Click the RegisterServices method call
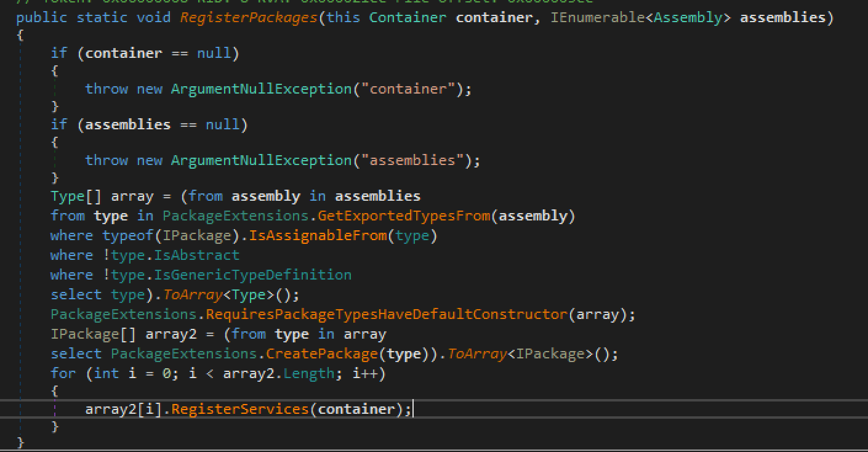This screenshot has width=868, height=452. tap(240, 409)
